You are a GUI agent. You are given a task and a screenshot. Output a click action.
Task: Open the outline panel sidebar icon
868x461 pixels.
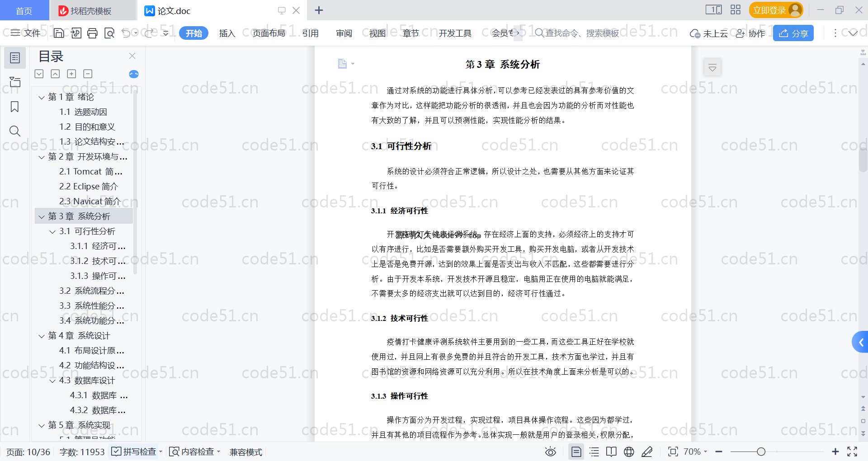(x=15, y=58)
